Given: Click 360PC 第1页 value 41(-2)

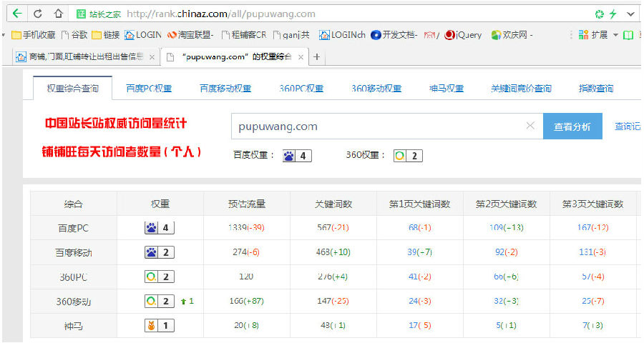Looking at the screenshot, I should 420,277.
